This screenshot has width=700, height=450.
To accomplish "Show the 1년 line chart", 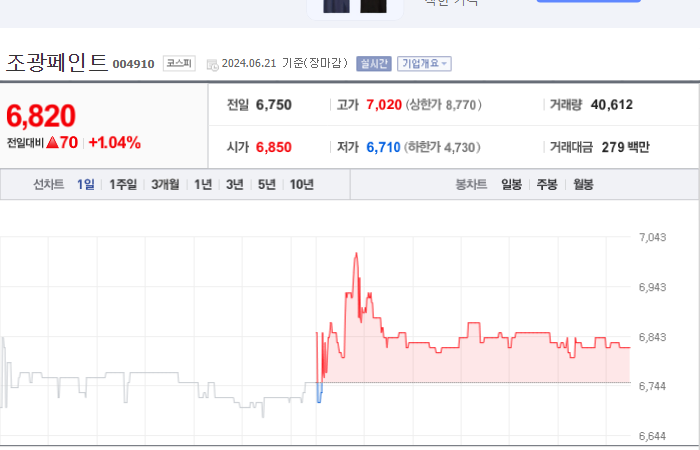I will (x=203, y=184).
